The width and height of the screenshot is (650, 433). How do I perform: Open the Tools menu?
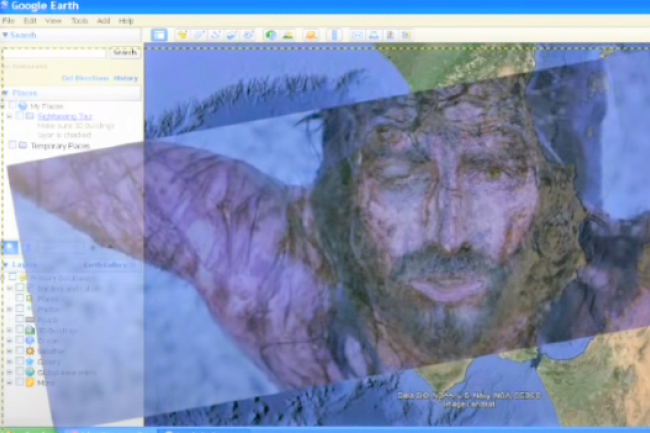pyautogui.click(x=80, y=20)
